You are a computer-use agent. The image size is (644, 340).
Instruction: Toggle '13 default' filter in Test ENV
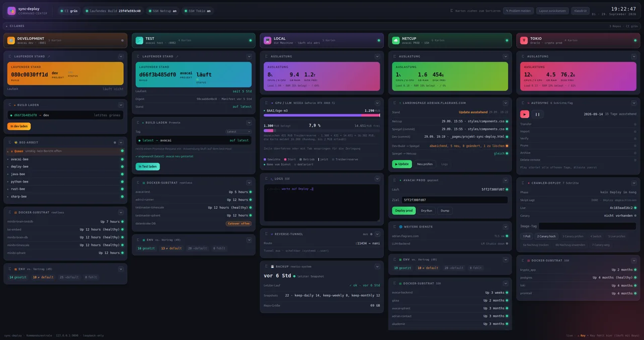tap(171, 248)
